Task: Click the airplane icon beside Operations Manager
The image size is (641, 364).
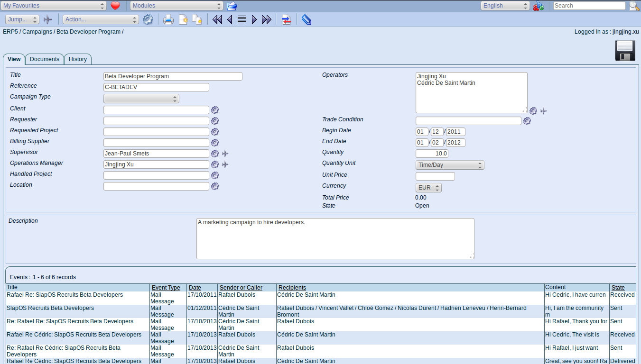Action: (x=225, y=164)
